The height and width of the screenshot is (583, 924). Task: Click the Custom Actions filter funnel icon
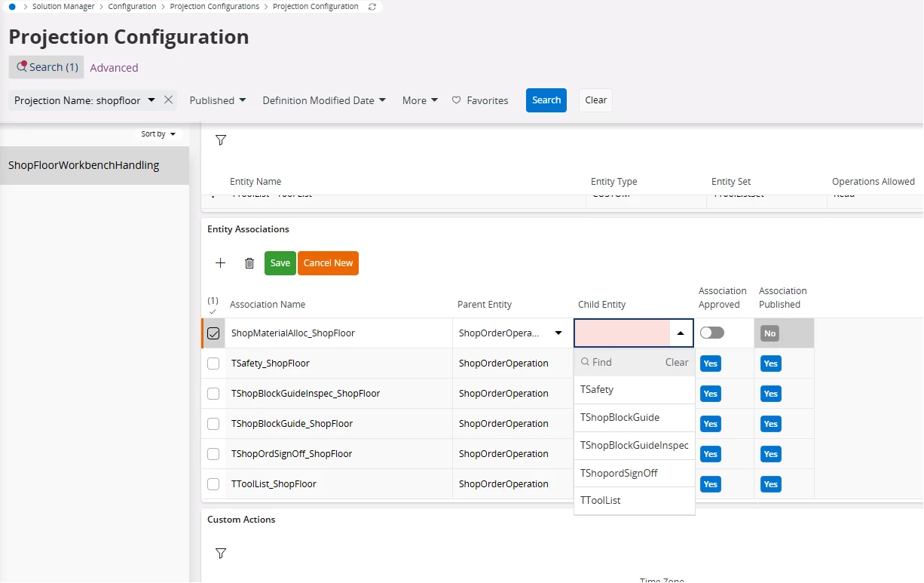[x=221, y=553]
